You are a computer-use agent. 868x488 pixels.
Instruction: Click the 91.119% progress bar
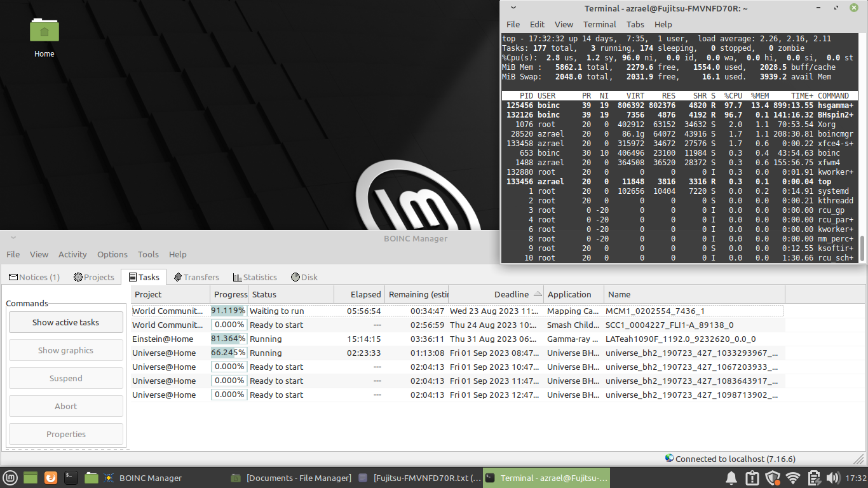click(229, 311)
